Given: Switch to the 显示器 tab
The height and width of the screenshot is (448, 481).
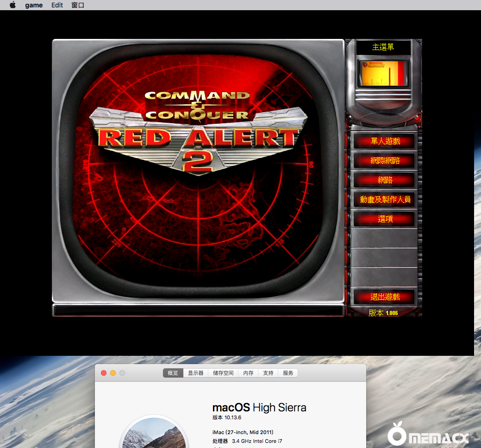Looking at the screenshot, I should click(x=195, y=373).
